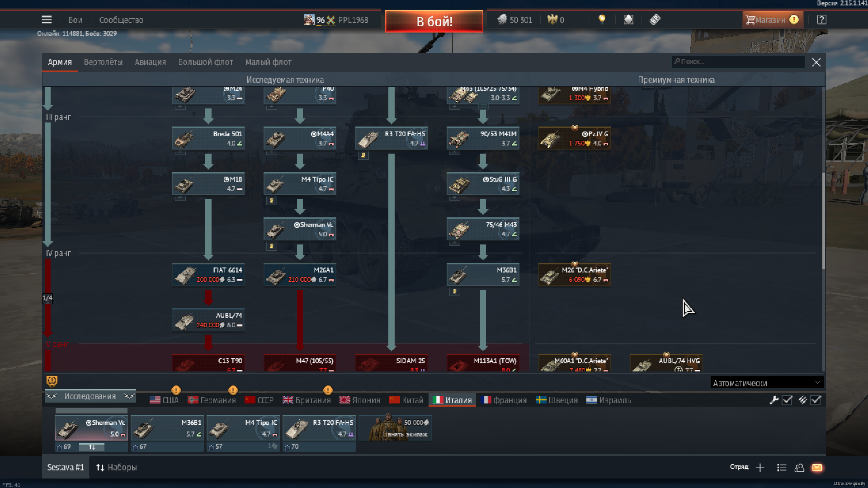Click crew slot badge under tree Sherman Vc
The height and width of the screenshot is (488, 868).
(x=271, y=246)
